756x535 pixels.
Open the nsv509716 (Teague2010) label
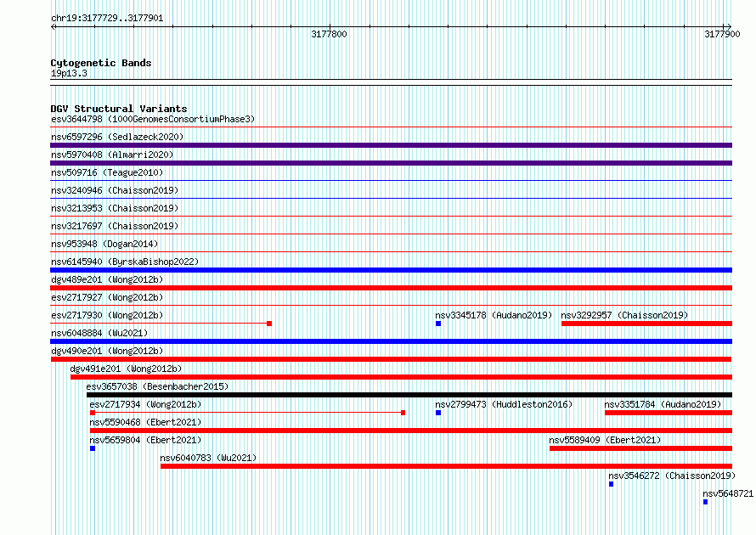pos(107,172)
